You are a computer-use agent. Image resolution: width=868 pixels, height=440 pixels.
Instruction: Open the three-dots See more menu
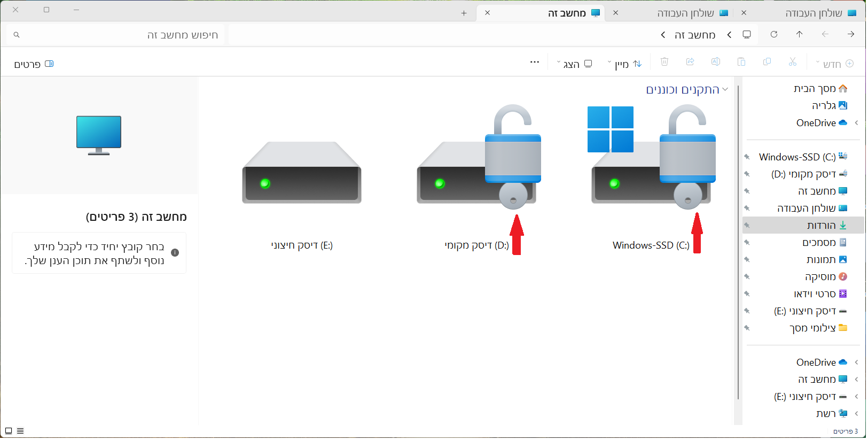tap(534, 62)
